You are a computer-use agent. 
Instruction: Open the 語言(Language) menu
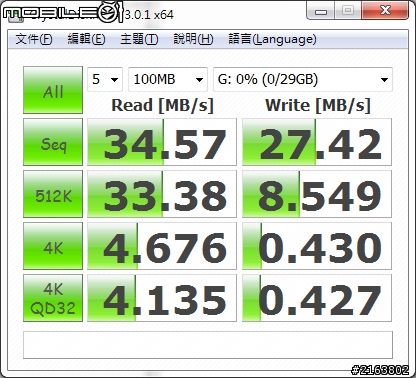pyautogui.click(x=272, y=39)
